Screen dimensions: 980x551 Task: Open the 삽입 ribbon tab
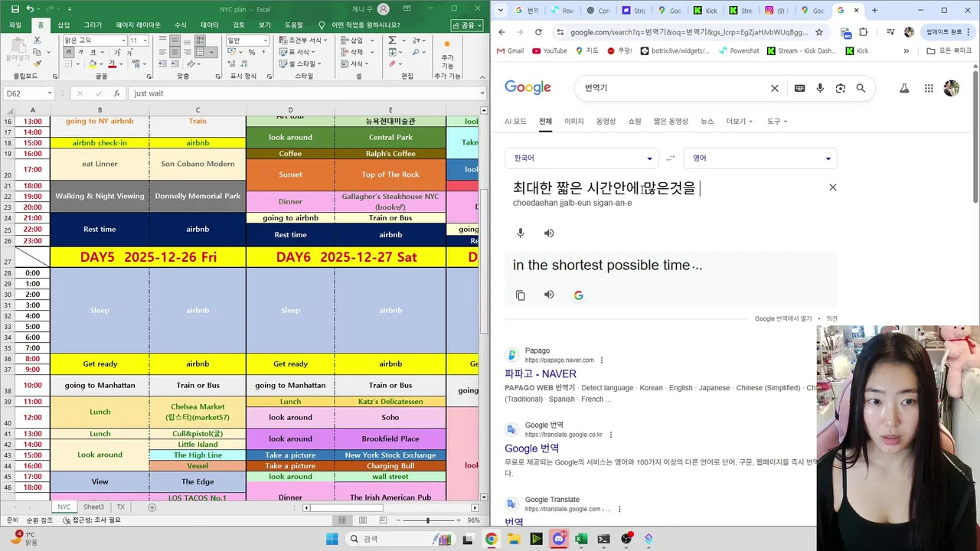(x=64, y=25)
